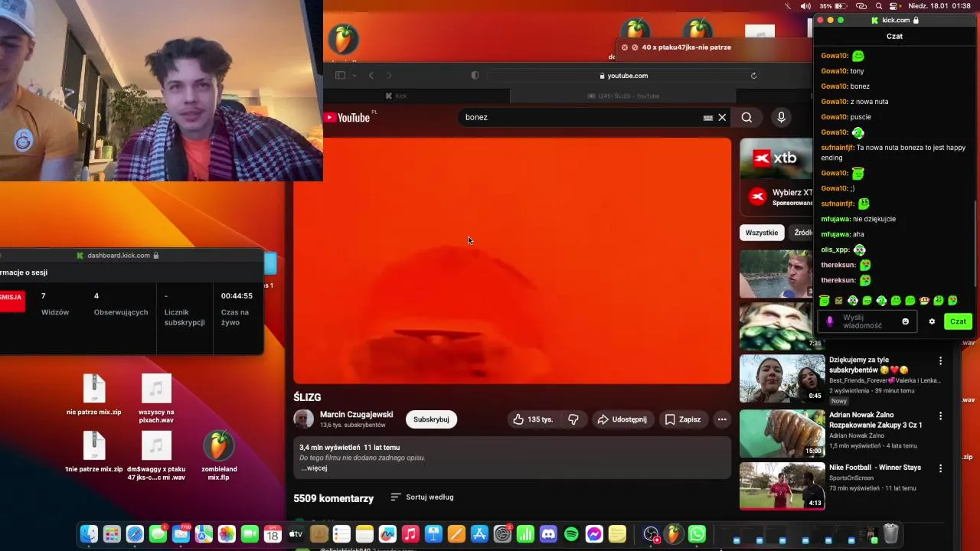
Task: Open dm$waggy x ptaku 47jks wav file
Action: (156, 456)
